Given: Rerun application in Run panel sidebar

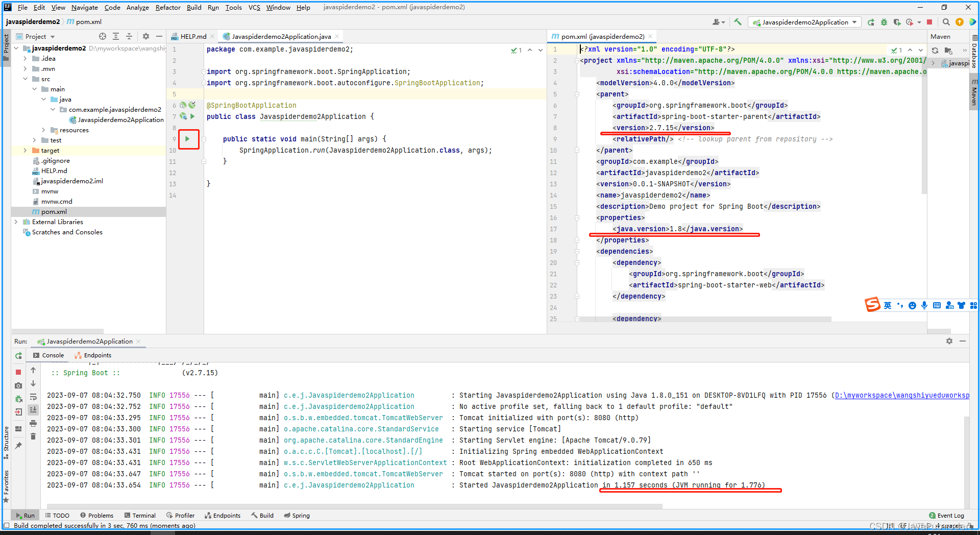Looking at the screenshot, I should coord(18,356).
